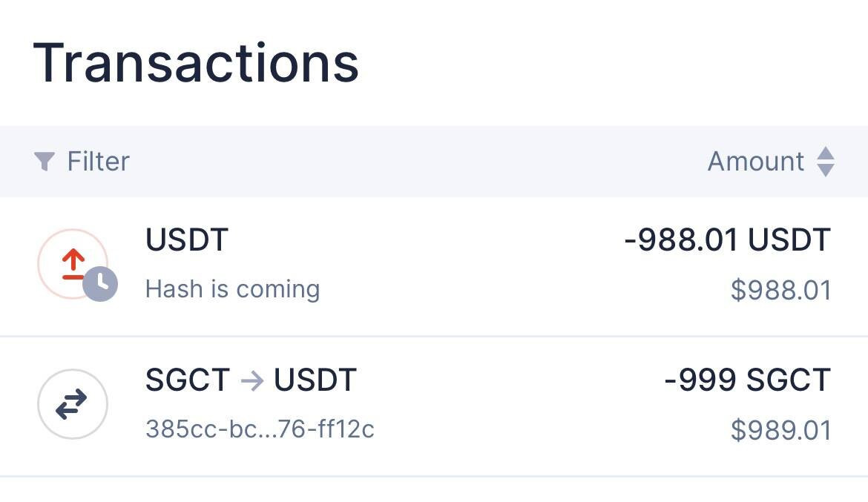Click the USDT label in swap row
This screenshot has width=868, height=502.
coord(315,380)
